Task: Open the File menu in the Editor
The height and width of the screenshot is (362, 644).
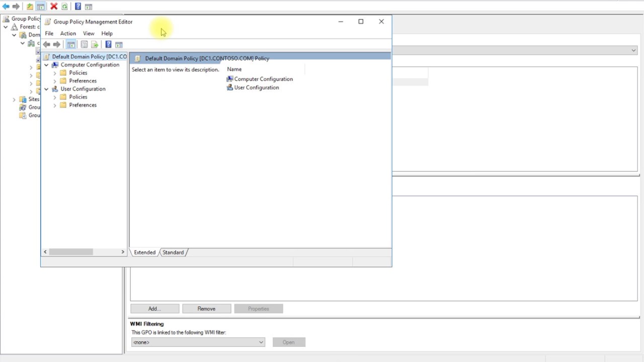Action: (x=49, y=34)
